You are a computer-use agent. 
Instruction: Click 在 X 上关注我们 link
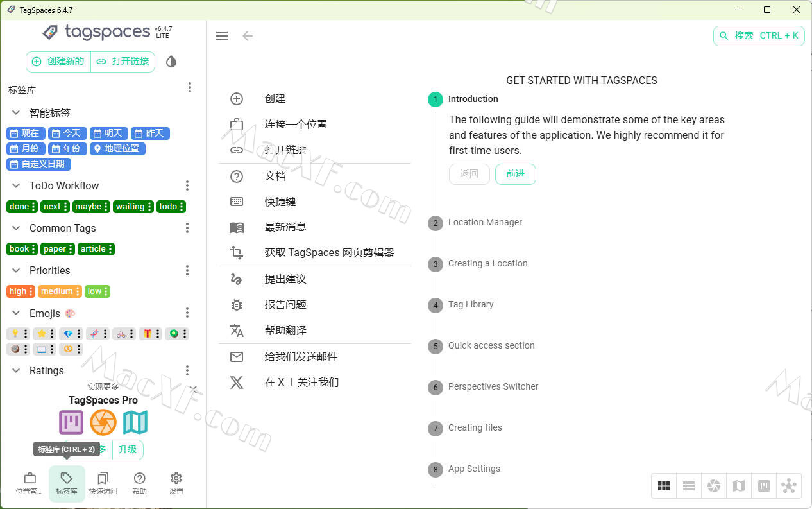pyautogui.click(x=315, y=383)
